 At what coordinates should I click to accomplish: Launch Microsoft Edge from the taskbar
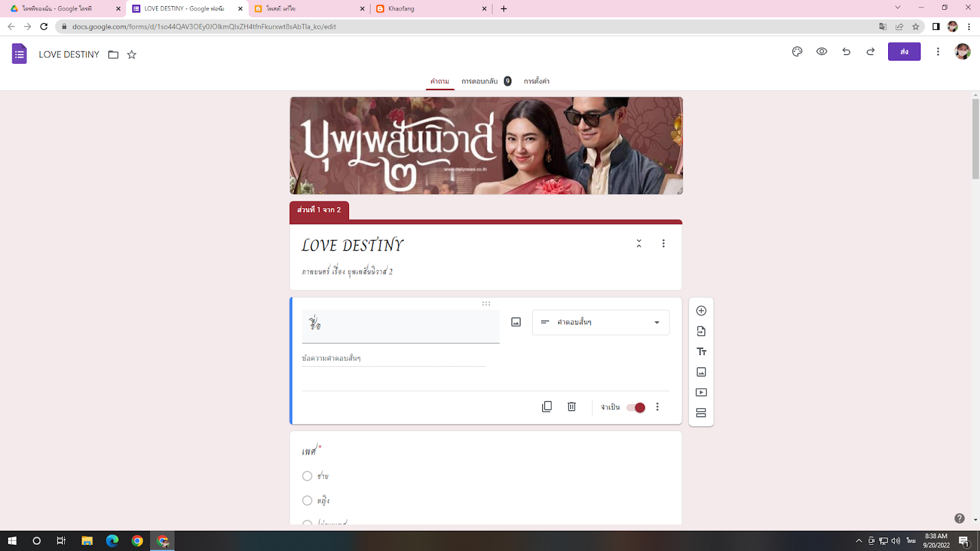tap(112, 541)
